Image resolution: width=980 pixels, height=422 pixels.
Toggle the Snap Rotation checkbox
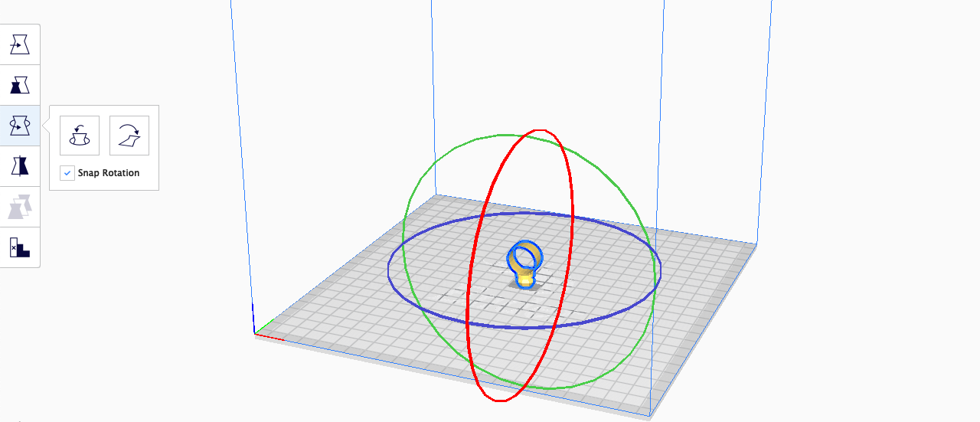coord(68,173)
